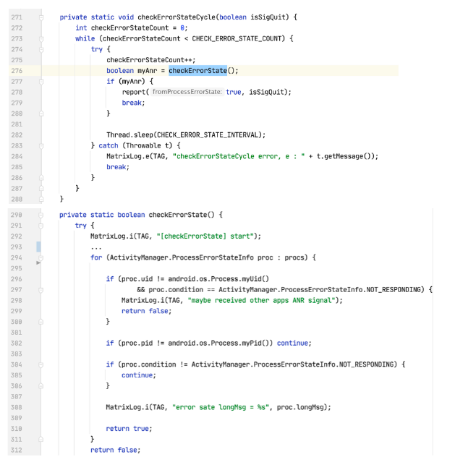Click continue keyword on line 302

(x=293, y=343)
